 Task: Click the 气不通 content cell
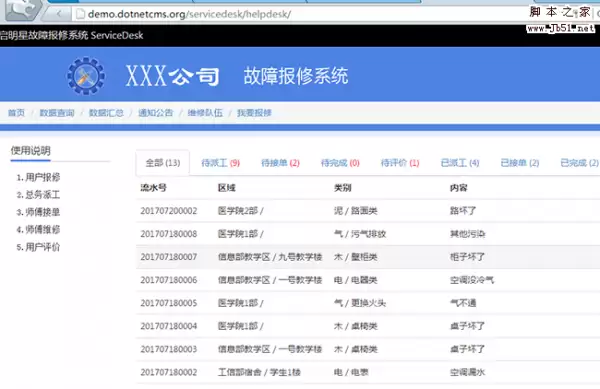pos(463,303)
